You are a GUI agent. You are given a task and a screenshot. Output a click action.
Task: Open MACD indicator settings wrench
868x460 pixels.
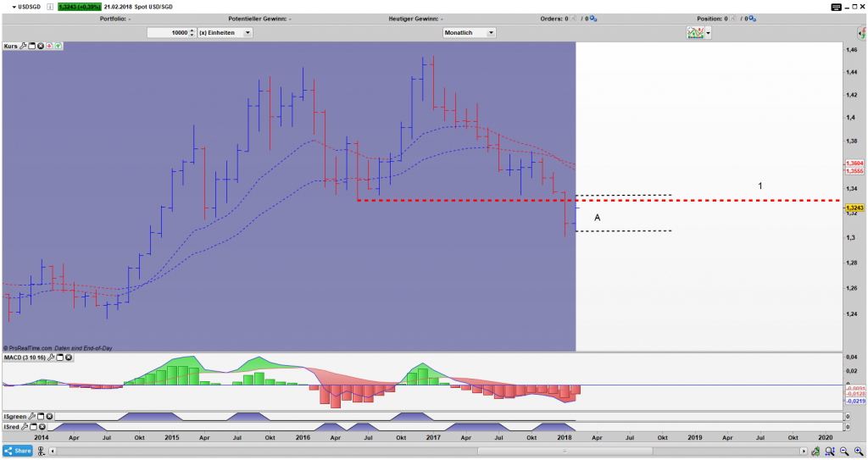point(51,357)
